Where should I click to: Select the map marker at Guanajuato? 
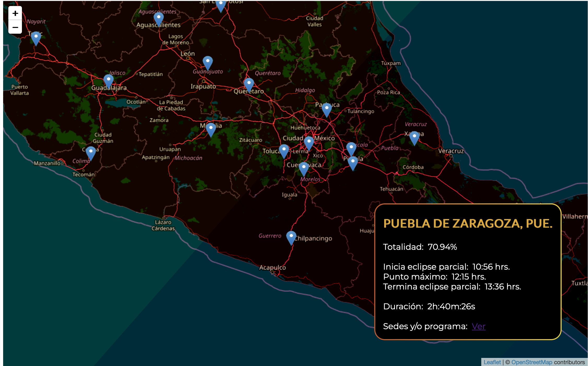208,63
